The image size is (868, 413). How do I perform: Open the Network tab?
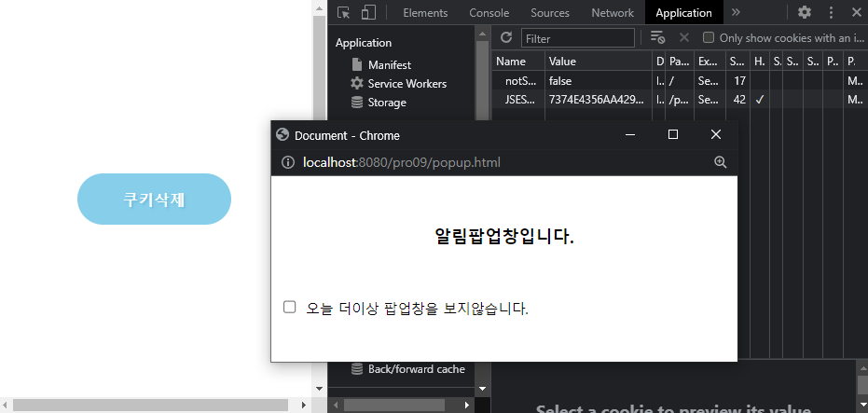(613, 13)
